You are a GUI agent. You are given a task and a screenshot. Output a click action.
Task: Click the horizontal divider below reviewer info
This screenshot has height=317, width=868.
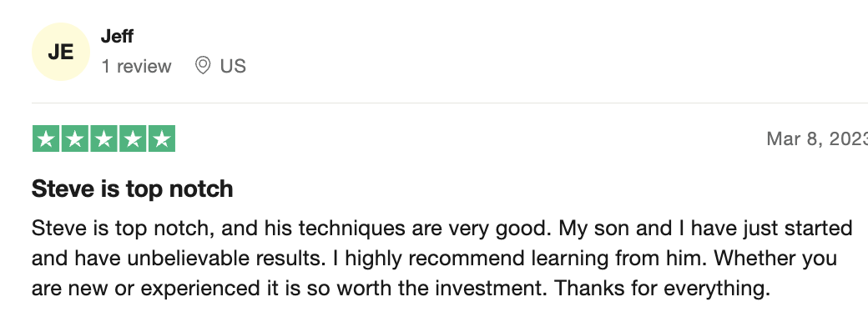coord(450,103)
